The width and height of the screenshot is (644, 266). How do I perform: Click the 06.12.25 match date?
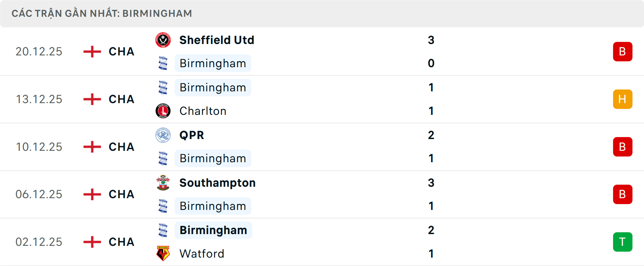[x=39, y=194]
